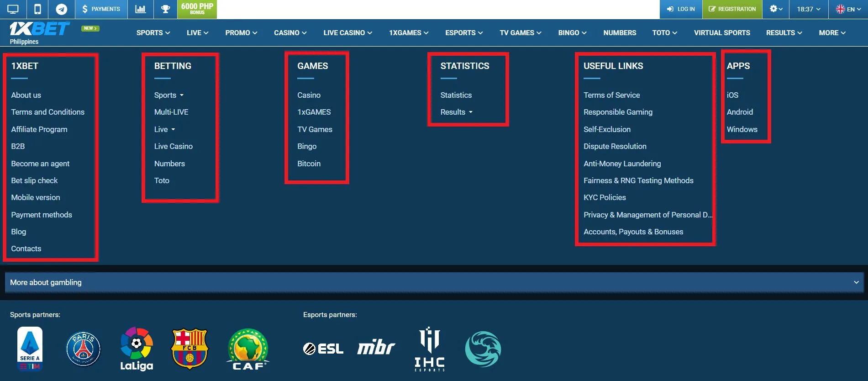This screenshot has width=868, height=381.
Task: Open the KYC Policies link
Action: tap(605, 197)
